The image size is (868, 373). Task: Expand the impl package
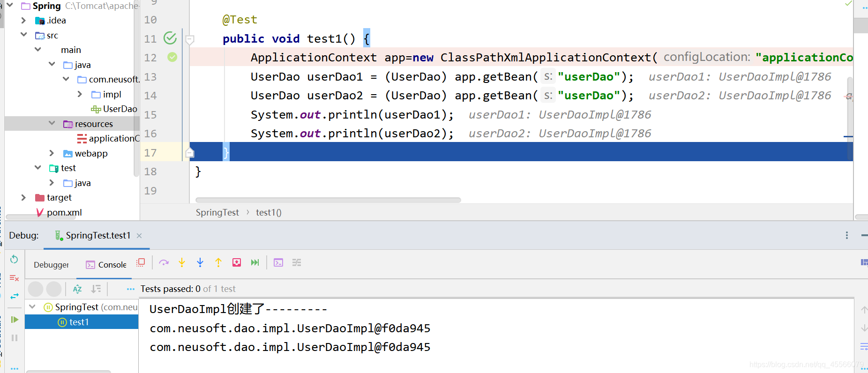click(x=80, y=94)
